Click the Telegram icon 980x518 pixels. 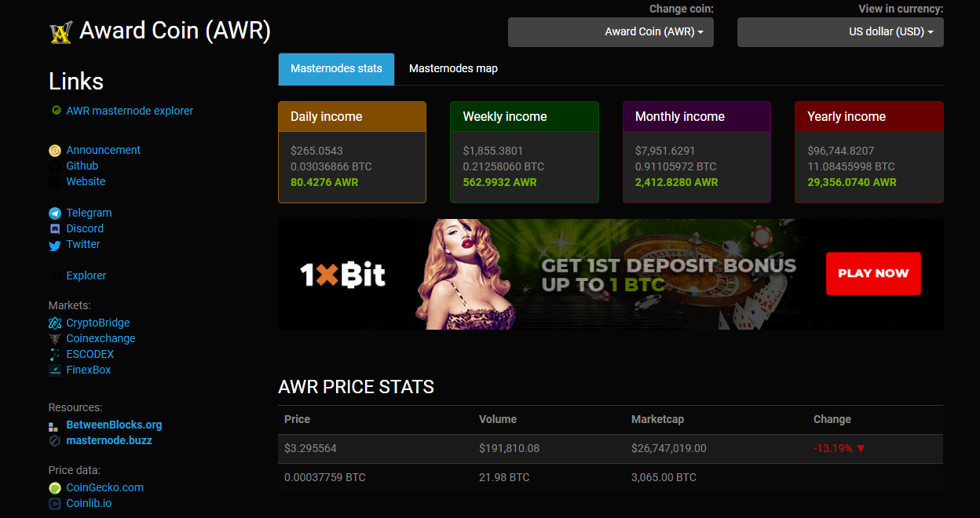55,213
